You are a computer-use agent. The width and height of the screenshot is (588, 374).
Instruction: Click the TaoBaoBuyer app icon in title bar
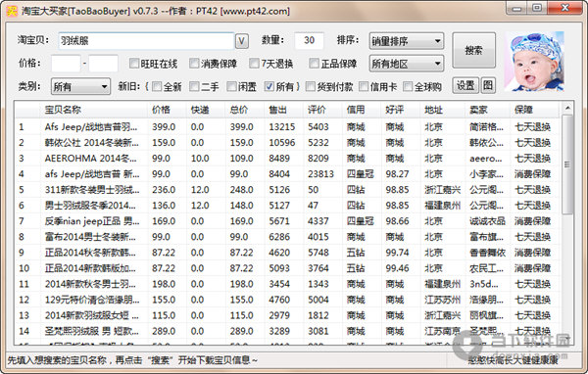coord(12,11)
